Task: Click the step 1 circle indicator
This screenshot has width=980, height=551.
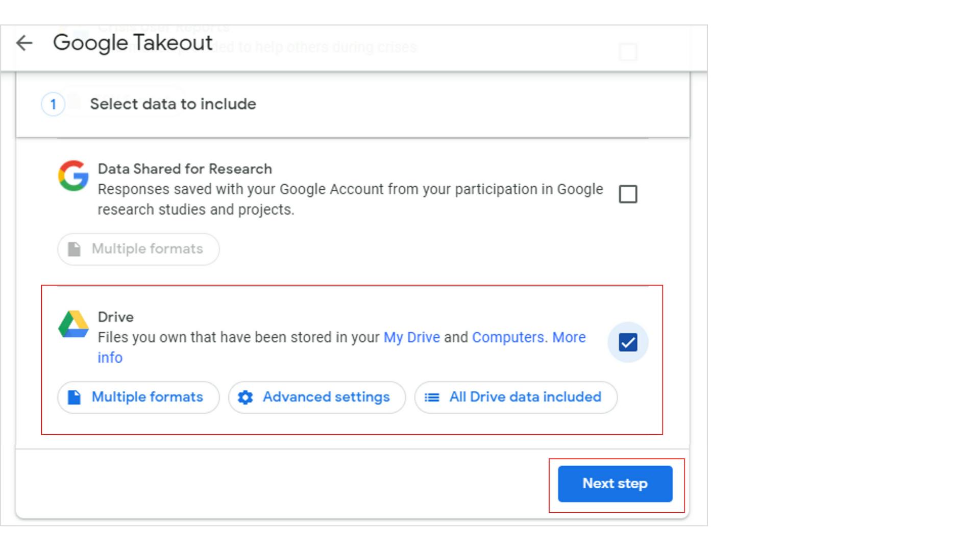Action: 53,104
